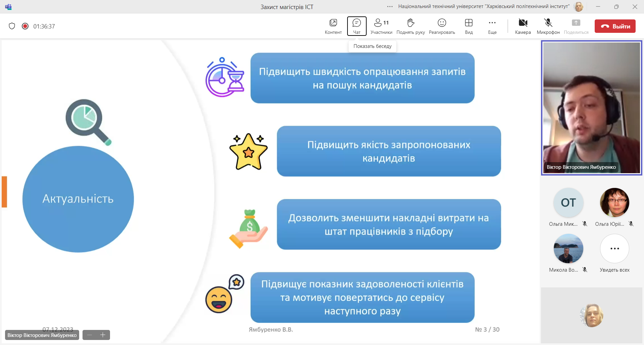644x345 pixels.
Task: Click the Підвищить швидкість опрацювання запитів box
Action: [x=362, y=78]
